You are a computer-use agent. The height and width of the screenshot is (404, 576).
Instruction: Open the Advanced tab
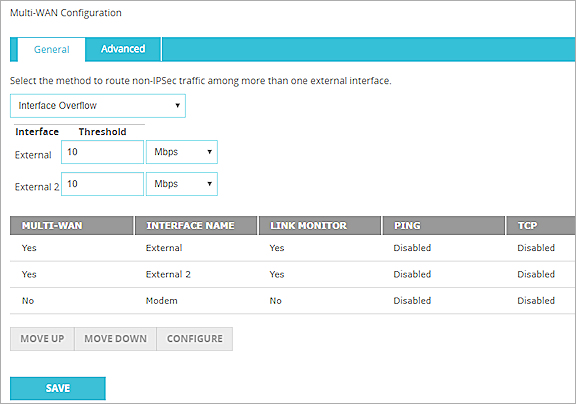(123, 49)
